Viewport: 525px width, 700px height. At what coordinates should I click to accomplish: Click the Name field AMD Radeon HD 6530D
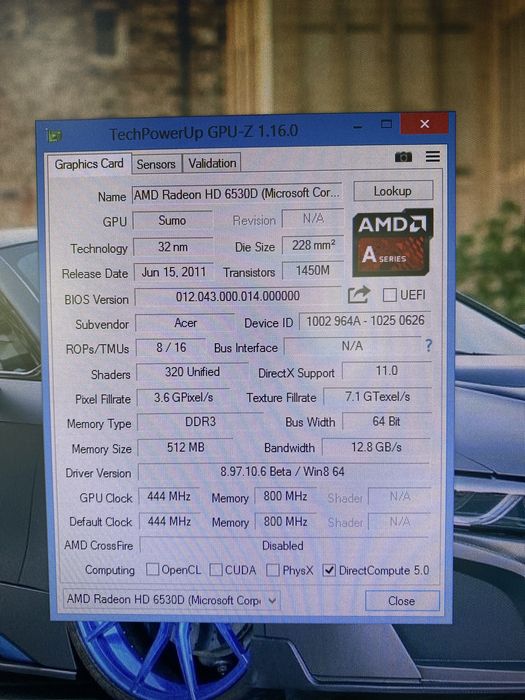point(237,194)
